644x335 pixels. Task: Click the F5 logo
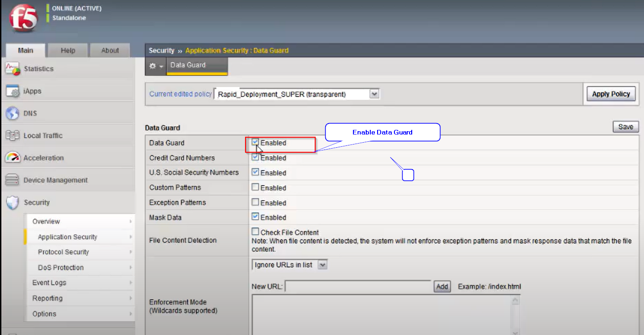pos(23,18)
